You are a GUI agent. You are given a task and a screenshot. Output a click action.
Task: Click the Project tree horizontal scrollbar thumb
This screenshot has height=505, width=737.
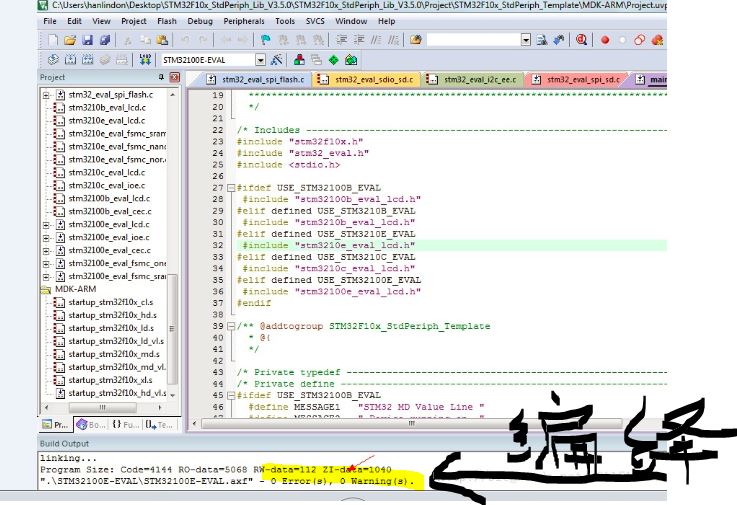[x=102, y=407]
